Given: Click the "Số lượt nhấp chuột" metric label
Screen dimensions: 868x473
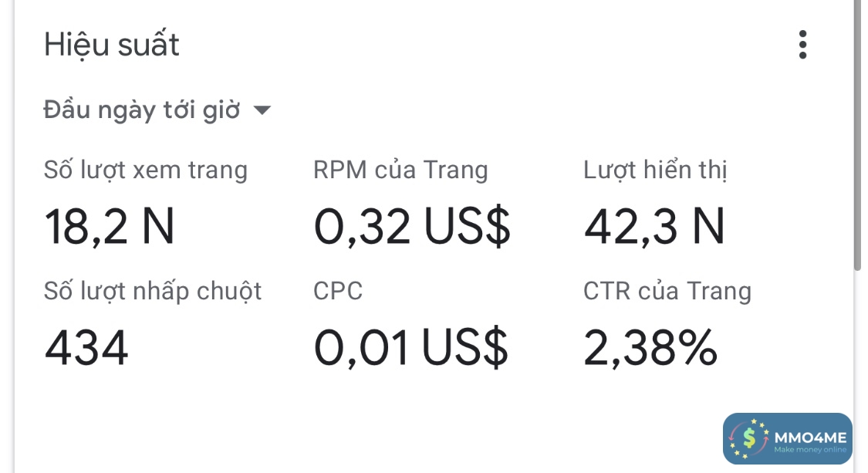Looking at the screenshot, I should tap(153, 291).
